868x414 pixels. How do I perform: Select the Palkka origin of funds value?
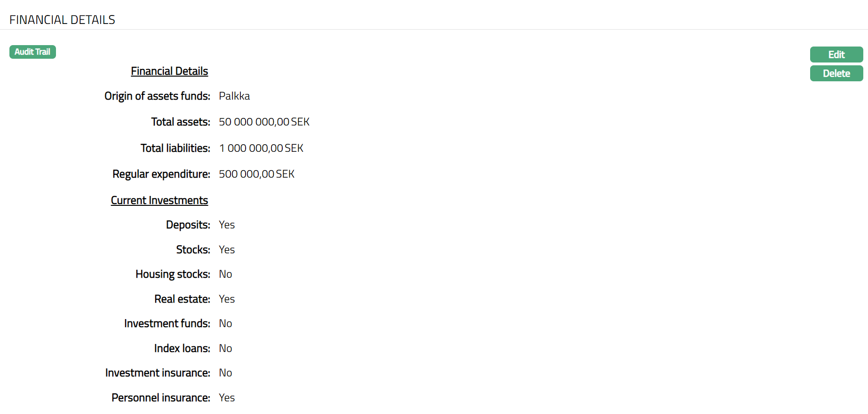[x=234, y=96]
